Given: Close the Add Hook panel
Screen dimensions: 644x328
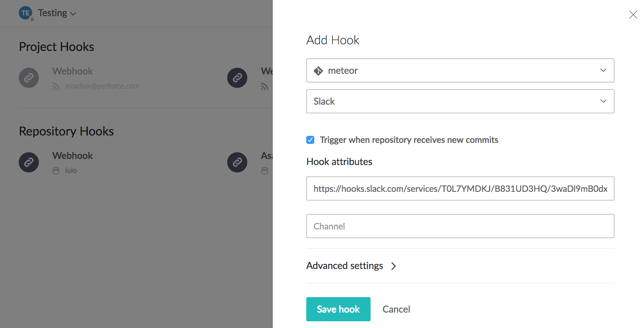Looking at the screenshot, I should click(633, 15).
